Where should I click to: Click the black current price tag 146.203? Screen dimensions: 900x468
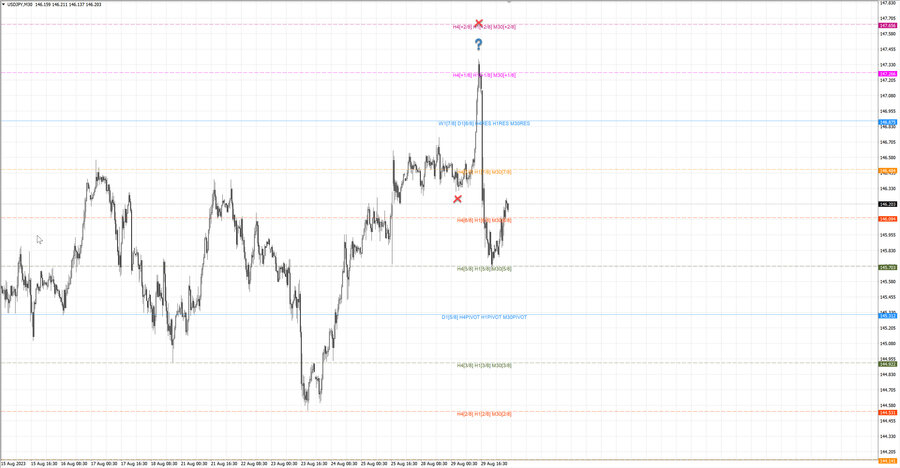click(887, 204)
